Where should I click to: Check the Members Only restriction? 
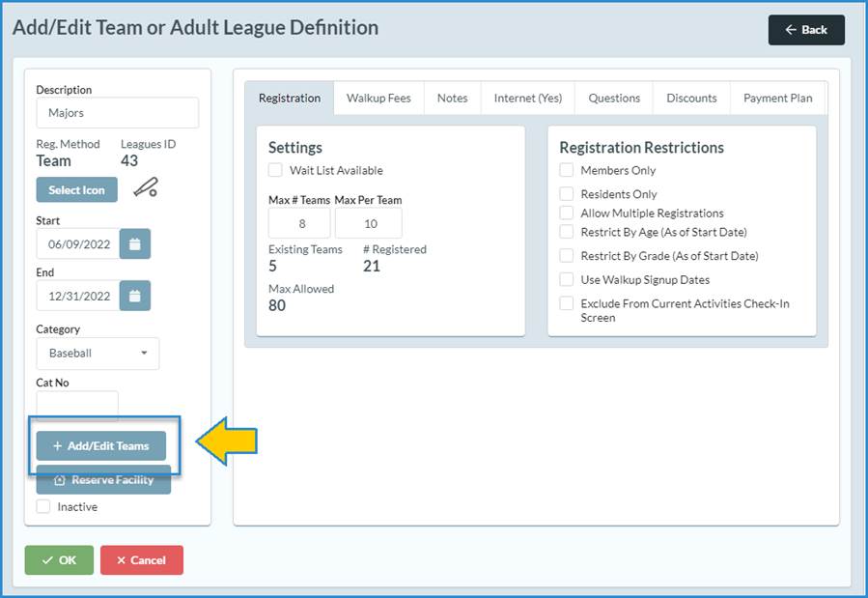(567, 171)
